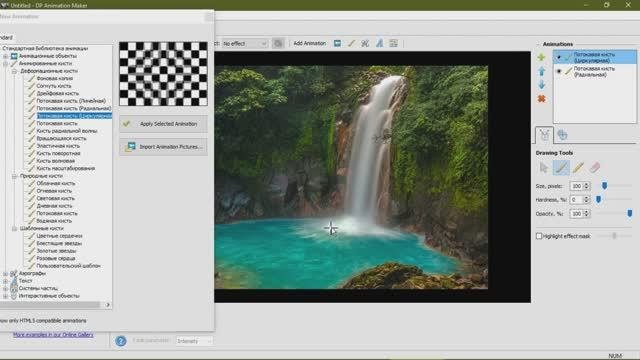This screenshot has height=360, width=640.
Task: Adjust the Hardness slider handle
Action: (x=598, y=200)
